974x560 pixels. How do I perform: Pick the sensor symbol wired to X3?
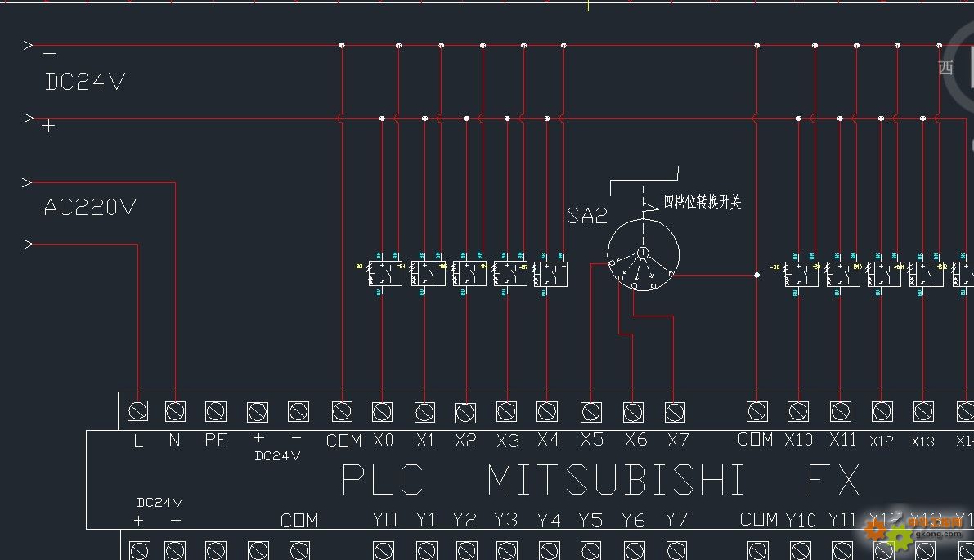(x=510, y=274)
